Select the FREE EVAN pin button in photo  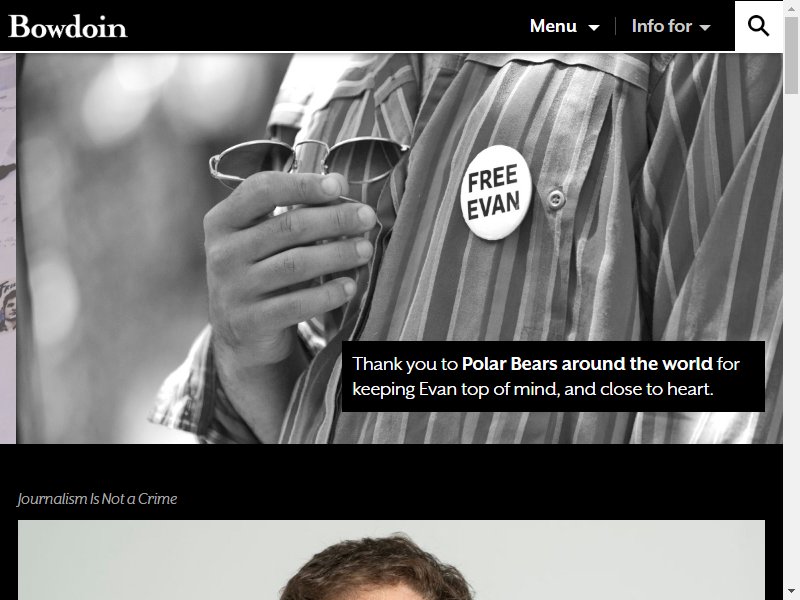[496, 192]
